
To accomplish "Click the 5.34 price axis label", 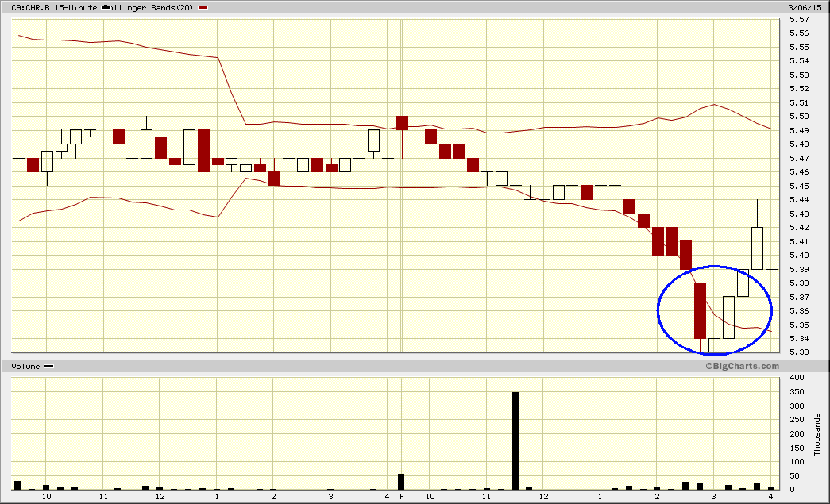I will pos(799,338).
